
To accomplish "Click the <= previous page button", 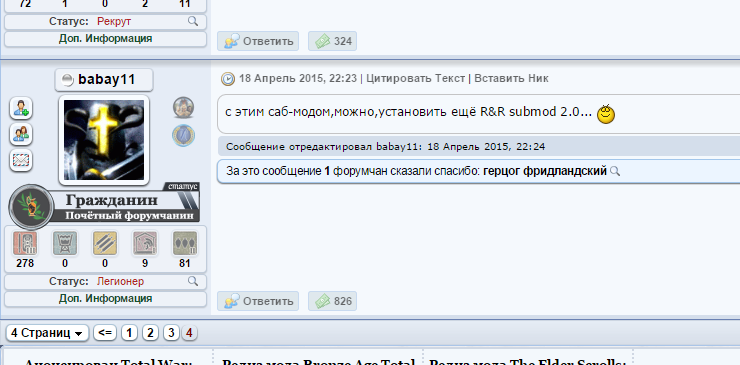I will 105,333.
